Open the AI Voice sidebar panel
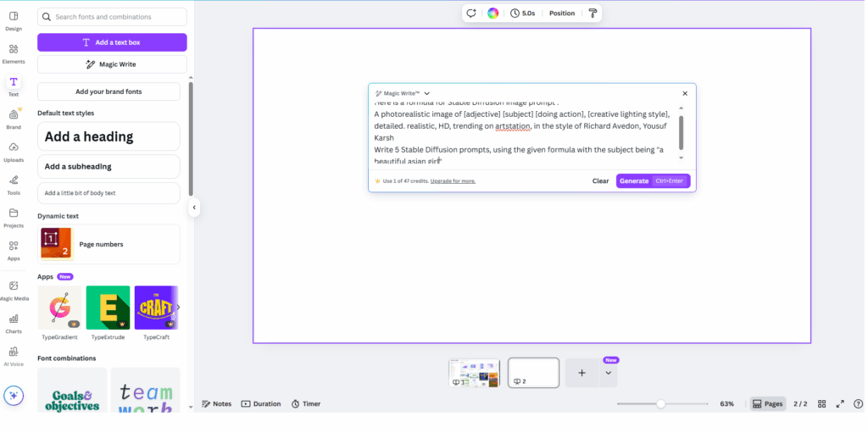 pos(14,356)
